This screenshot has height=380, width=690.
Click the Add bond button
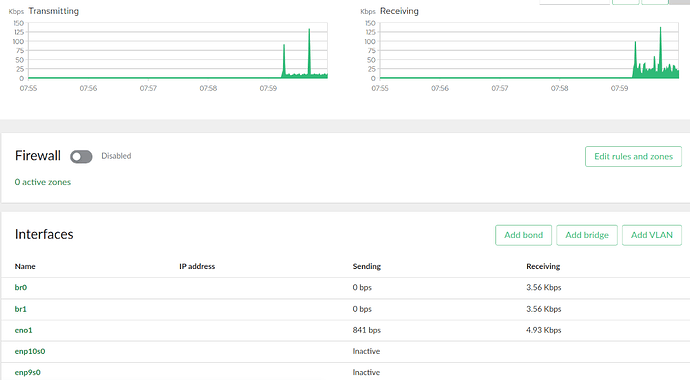click(524, 235)
